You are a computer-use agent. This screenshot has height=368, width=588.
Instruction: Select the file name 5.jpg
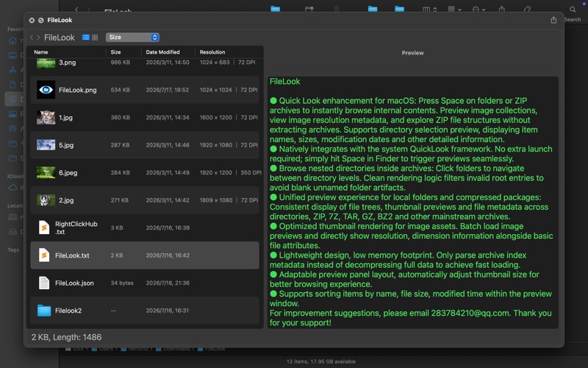coord(66,145)
